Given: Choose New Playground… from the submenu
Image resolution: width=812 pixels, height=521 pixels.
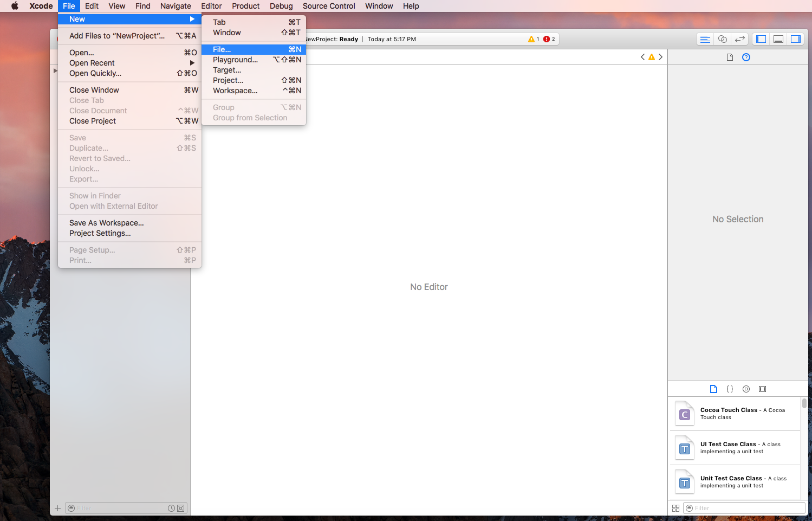Looking at the screenshot, I should (x=254, y=60).
